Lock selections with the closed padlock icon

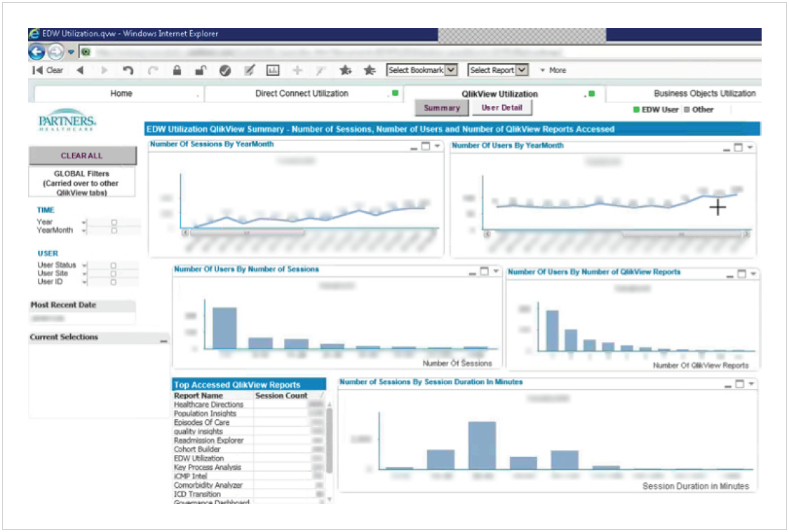(177, 70)
